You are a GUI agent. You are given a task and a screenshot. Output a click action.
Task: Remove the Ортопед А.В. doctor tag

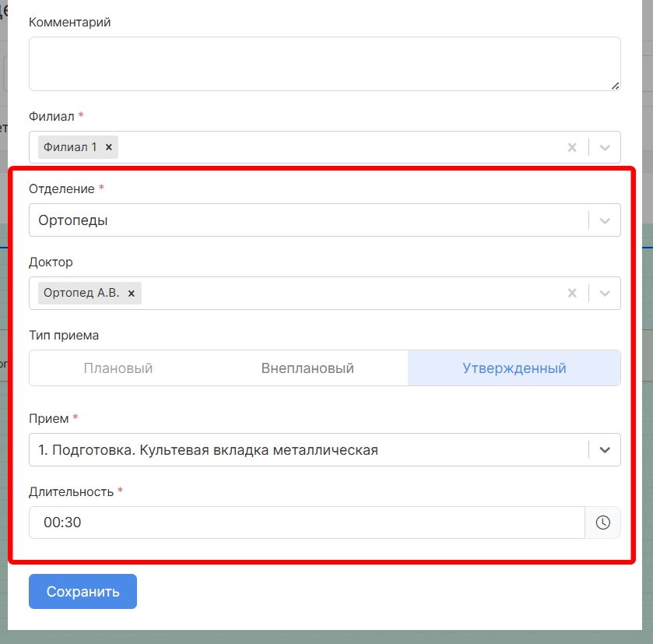coord(131,294)
